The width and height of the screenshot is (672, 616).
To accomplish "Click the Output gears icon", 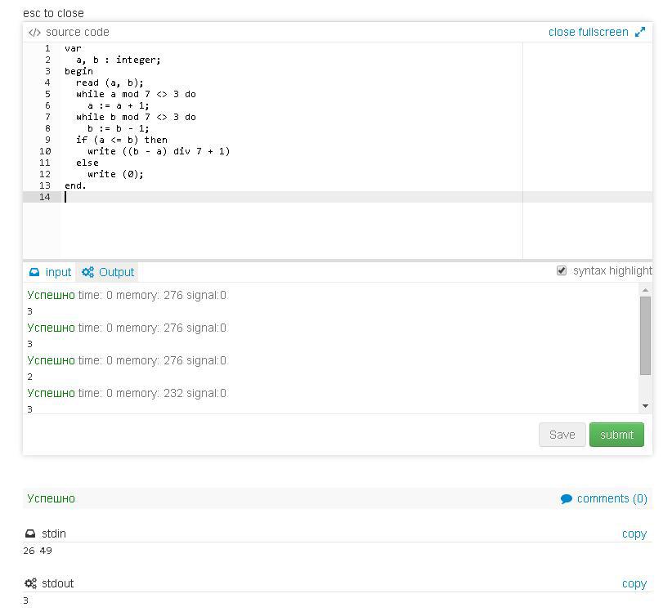I will pos(87,272).
